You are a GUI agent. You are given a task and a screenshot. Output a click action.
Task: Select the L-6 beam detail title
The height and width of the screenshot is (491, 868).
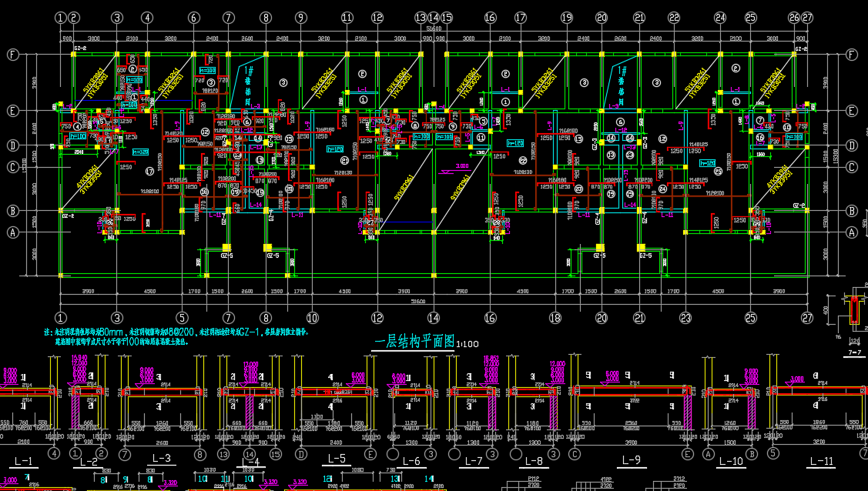click(x=411, y=461)
